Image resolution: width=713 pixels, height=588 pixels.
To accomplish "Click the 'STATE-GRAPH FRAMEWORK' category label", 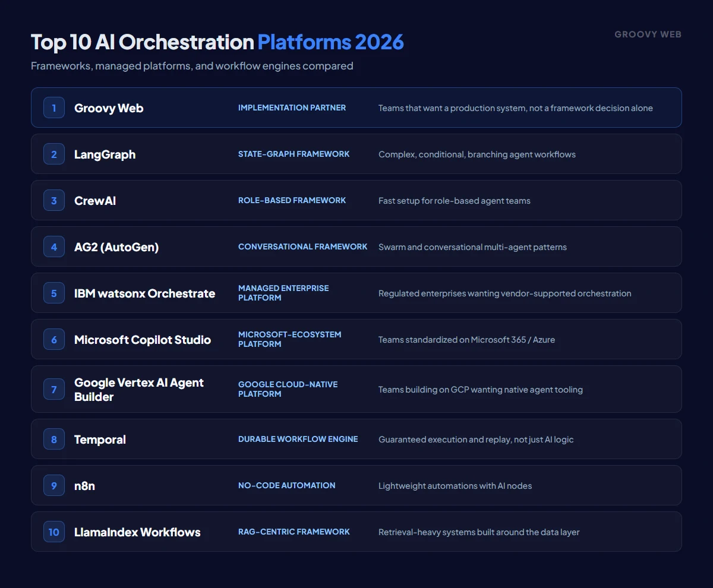I will (x=294, y=154).
